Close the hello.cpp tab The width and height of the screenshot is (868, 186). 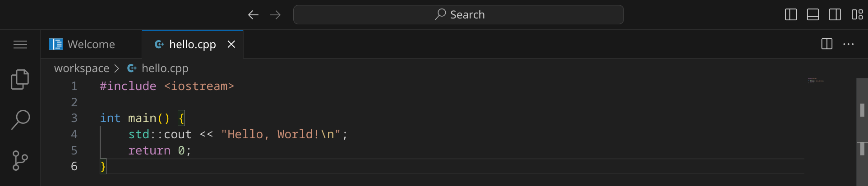(231, 44)
